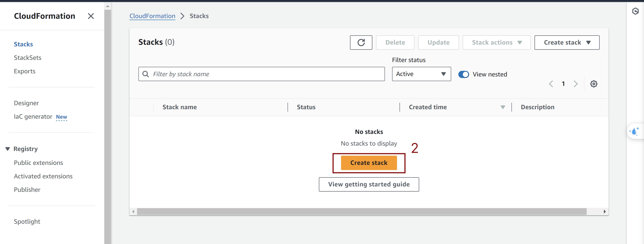This screenshot has height=244, width=644.
Task: Toggle View nested switch off
Action: pyautogui.click(x=463, y=74)
